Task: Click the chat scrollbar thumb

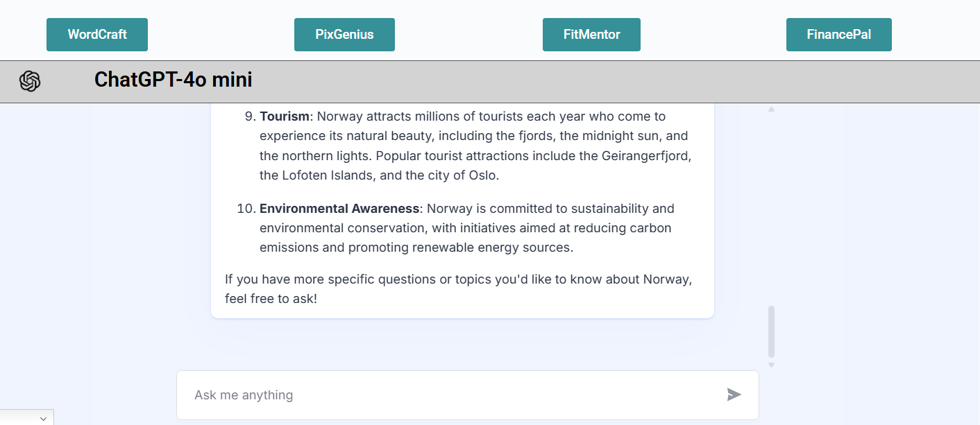Action: (771, 331)
